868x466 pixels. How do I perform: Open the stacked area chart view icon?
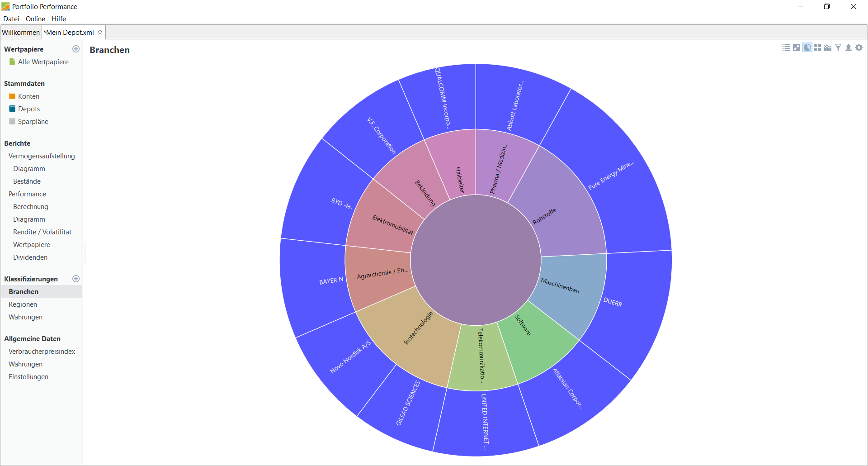[x=828, y=48]
